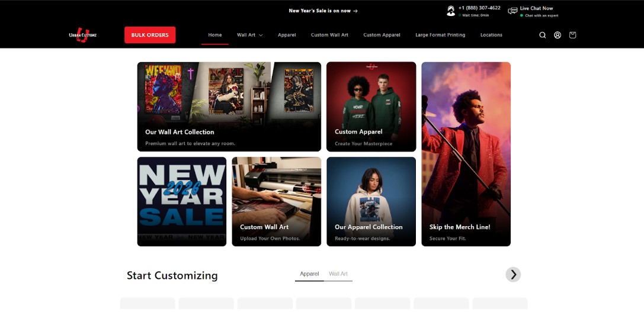This screenshot has height=312, width=644.
Task: Click 'Secure Your Fit.' caption
Action: click(448, 239)
